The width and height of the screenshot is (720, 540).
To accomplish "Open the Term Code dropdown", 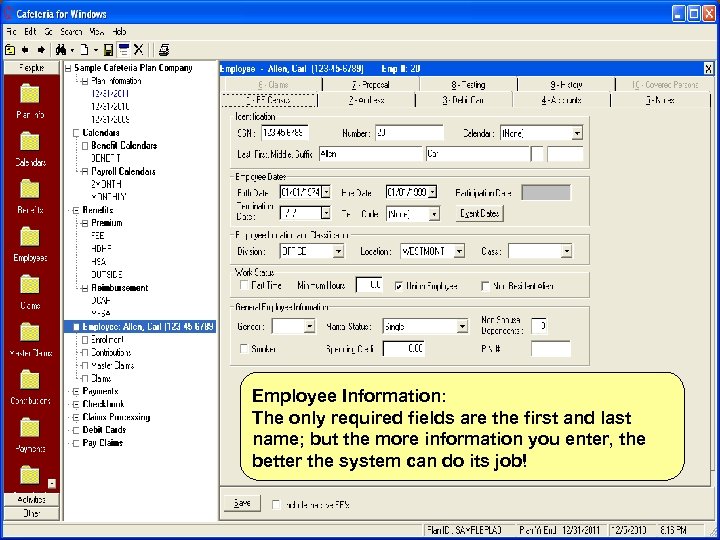I will coord(434,214).
